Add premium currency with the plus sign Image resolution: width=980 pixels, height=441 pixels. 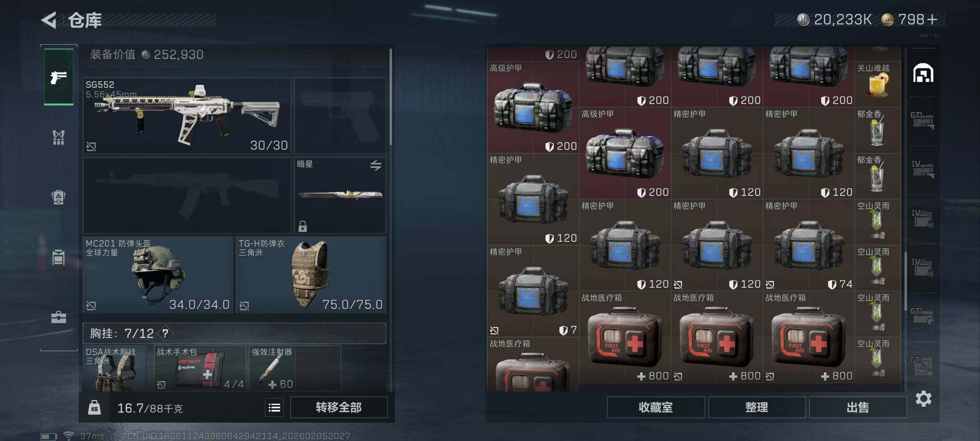coord(932,19)
